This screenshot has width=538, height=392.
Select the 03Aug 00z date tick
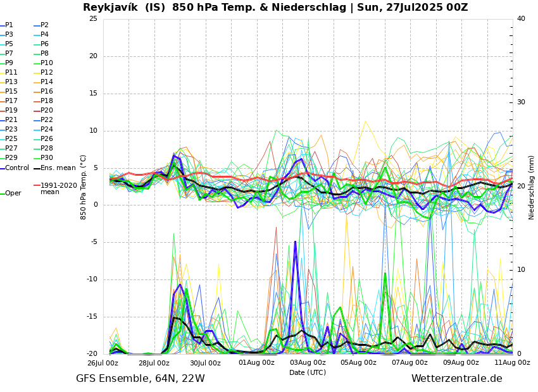tap(308, 363)
